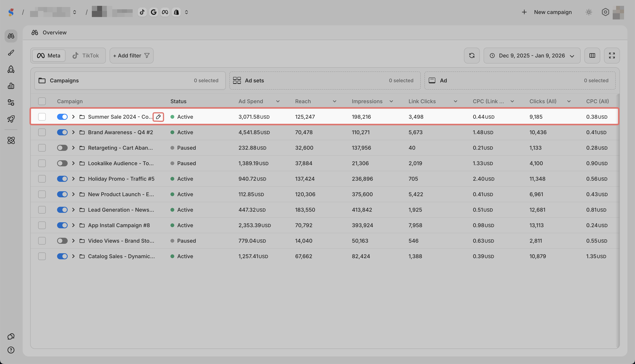Click the refresh data icon button

point(472,56)
